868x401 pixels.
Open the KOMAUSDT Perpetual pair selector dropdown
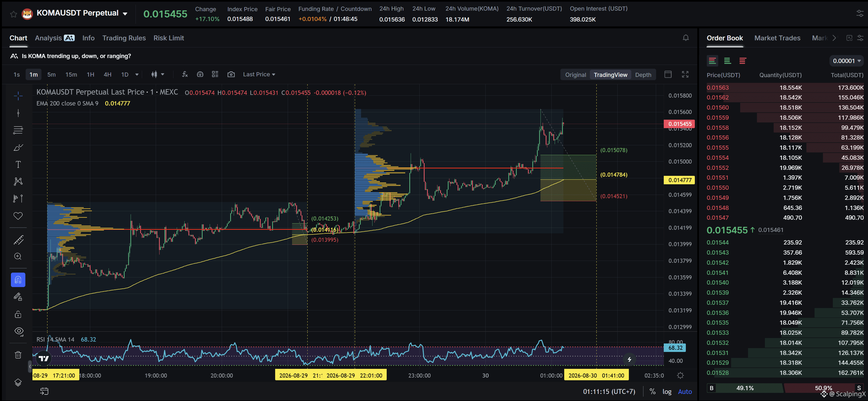[125, 14]
